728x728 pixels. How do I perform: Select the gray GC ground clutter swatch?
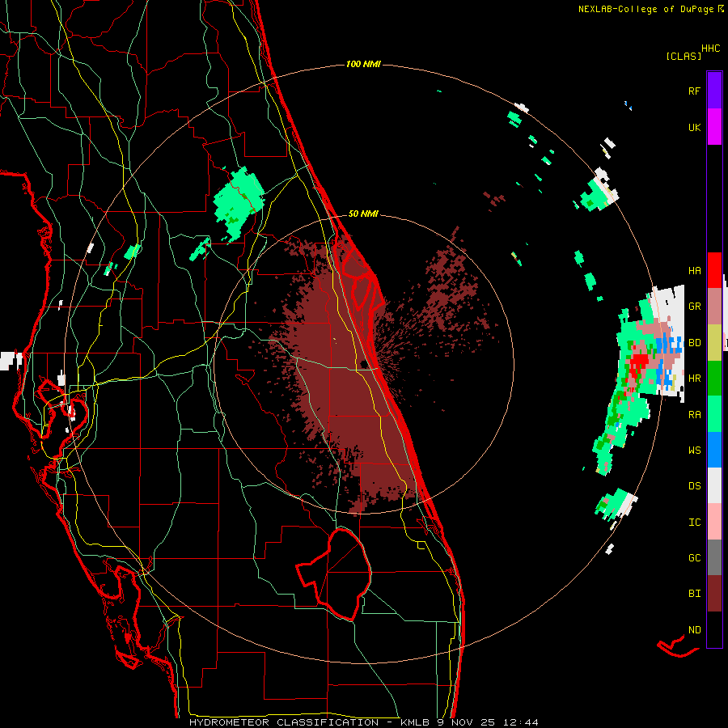point(714,557)
